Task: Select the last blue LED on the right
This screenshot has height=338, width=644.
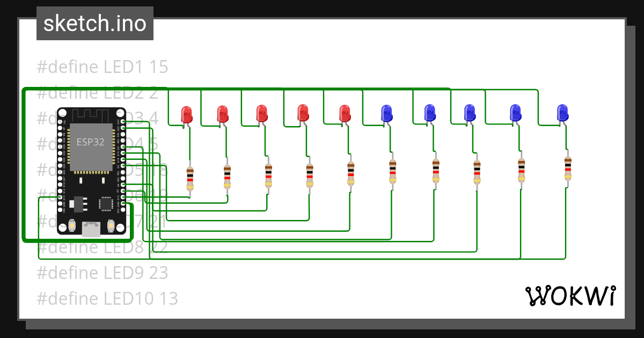Action: pos(563,113)
